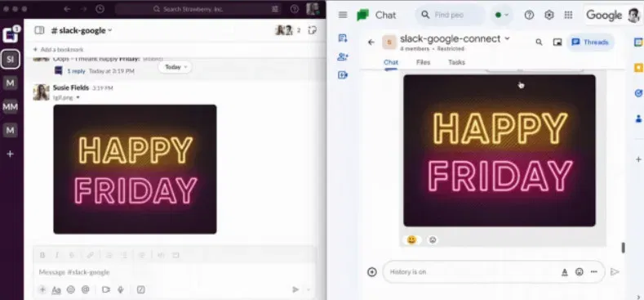Switch to the Chat tab
The height and width of the screenshot is (300, 644).
click(x=391, y=63)
